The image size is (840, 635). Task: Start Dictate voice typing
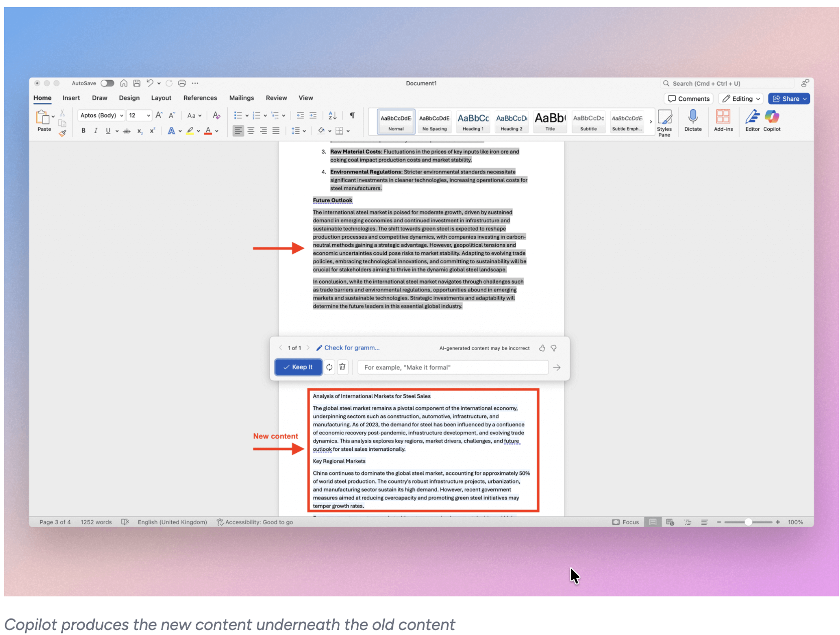pyautogui.click(x=693, y=120)
